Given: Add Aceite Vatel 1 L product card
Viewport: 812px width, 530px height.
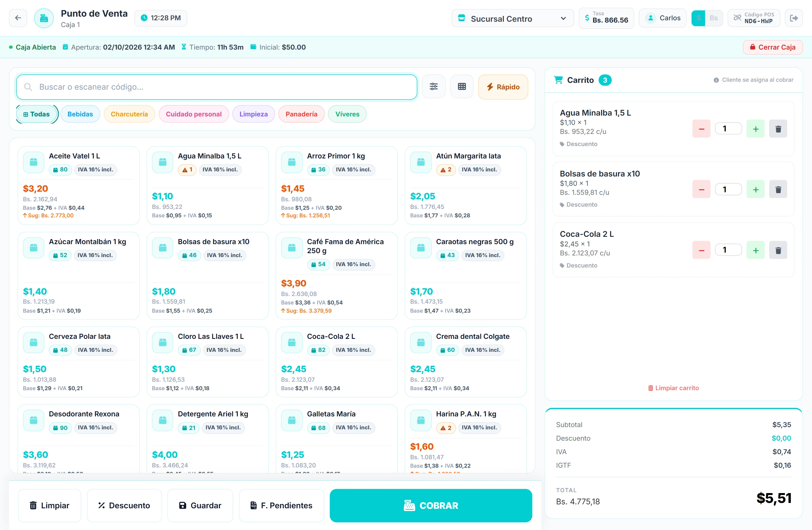Looking at the screenshot, I should 78,185.
